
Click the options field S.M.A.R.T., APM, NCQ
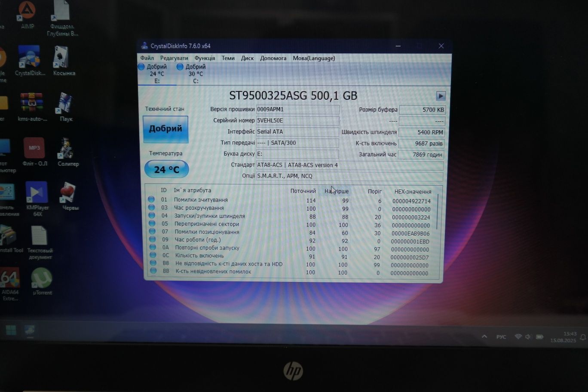tap(349, 176)
